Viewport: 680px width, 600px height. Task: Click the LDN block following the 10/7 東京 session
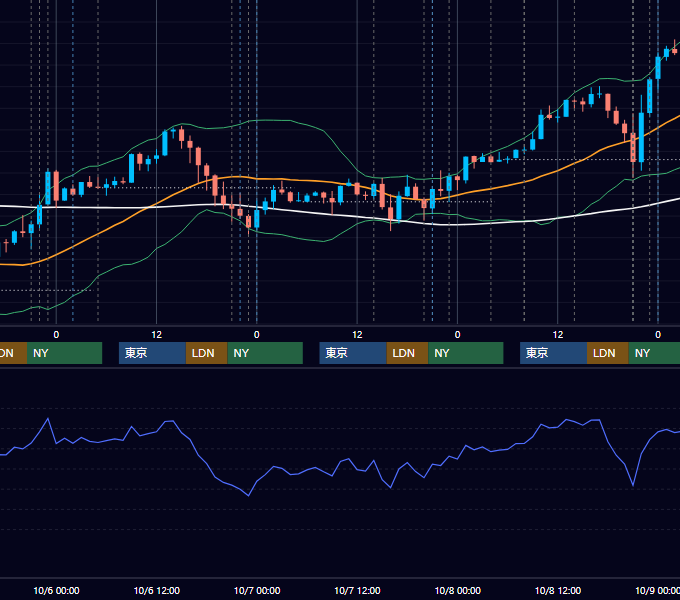tap(407, 353)
